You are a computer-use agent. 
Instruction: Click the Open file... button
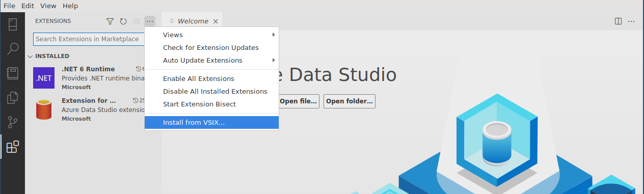tap(299, 101)
